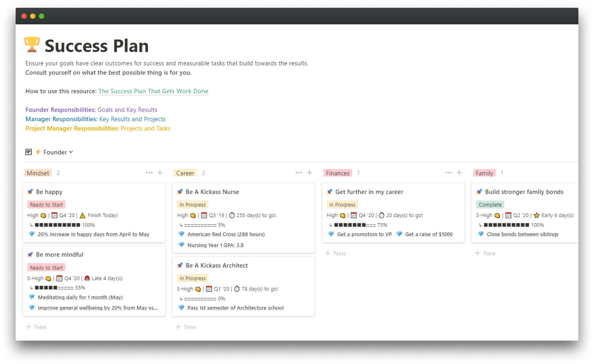
Task: Select the Career group label
Action: [x=185, y=173]
